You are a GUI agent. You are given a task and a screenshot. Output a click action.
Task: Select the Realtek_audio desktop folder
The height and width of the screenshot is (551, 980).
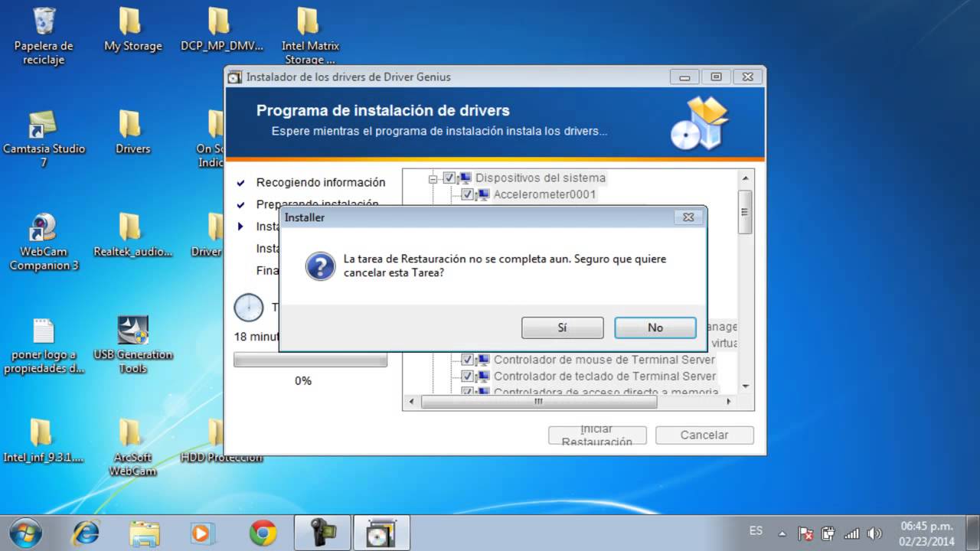tap(132, 236)
